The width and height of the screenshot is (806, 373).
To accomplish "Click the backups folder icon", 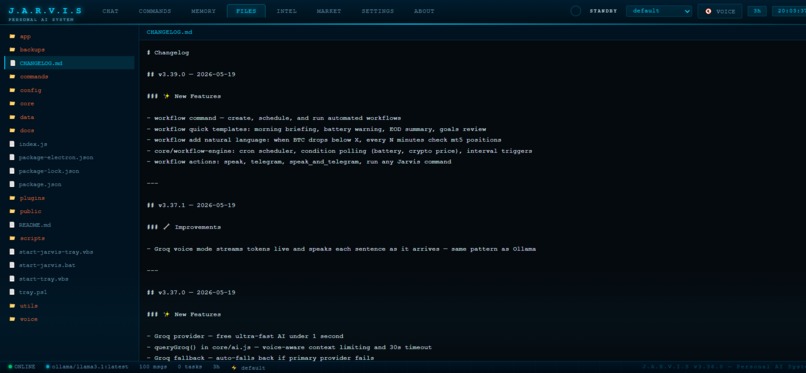I will point(12,50).
